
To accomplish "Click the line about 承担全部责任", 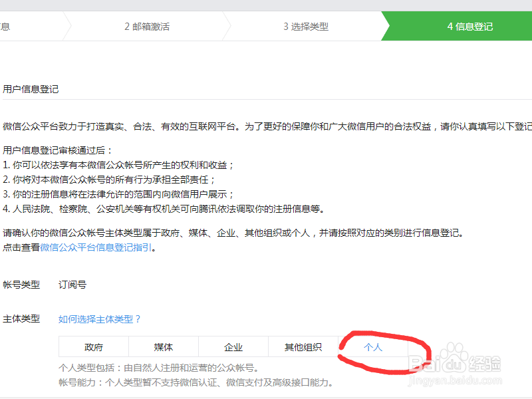I will click(109, 180).
